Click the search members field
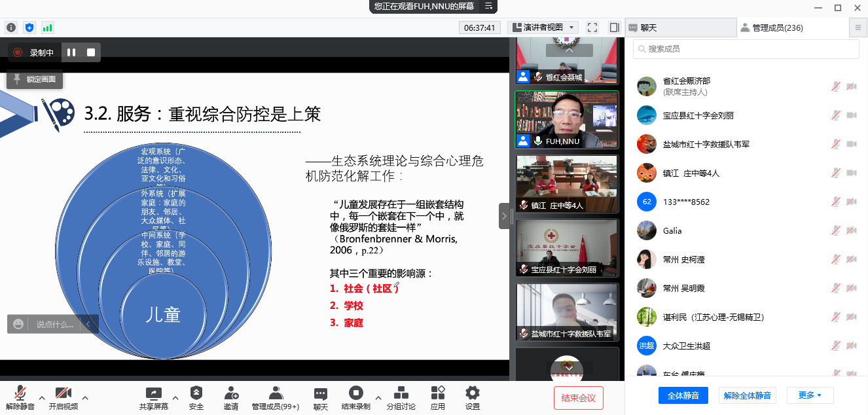 point(746,49)
